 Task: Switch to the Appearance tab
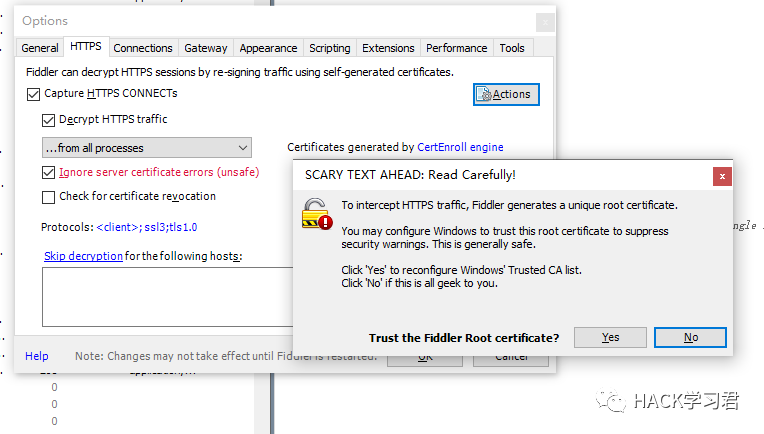(268, 48)
